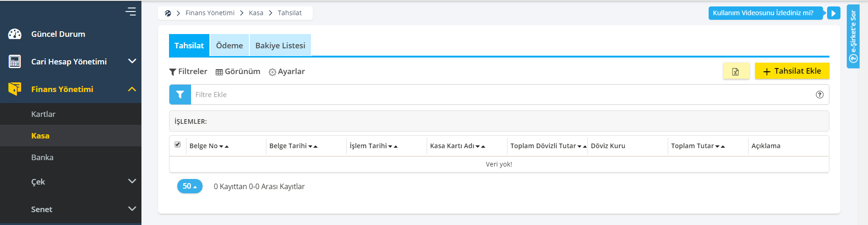Open the Ayarlar settings
This screenshot has width=868, height=225.
pyautogui.click(x=287, y=71)
